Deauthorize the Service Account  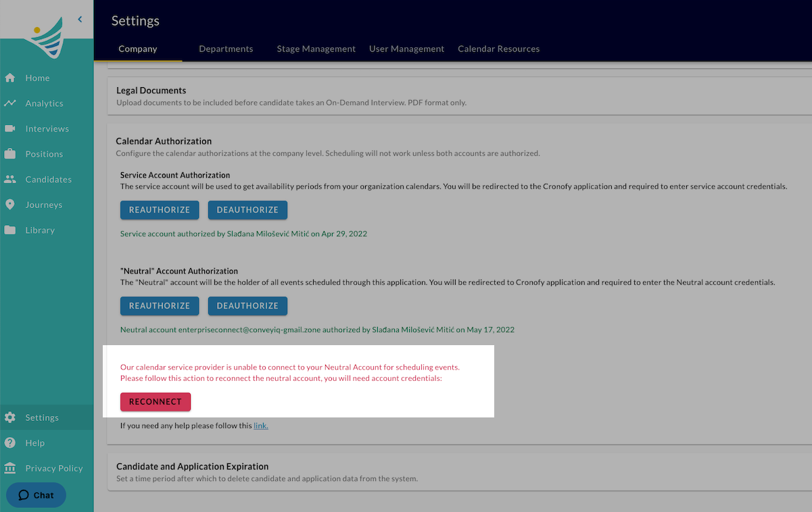tap(247, 210)
